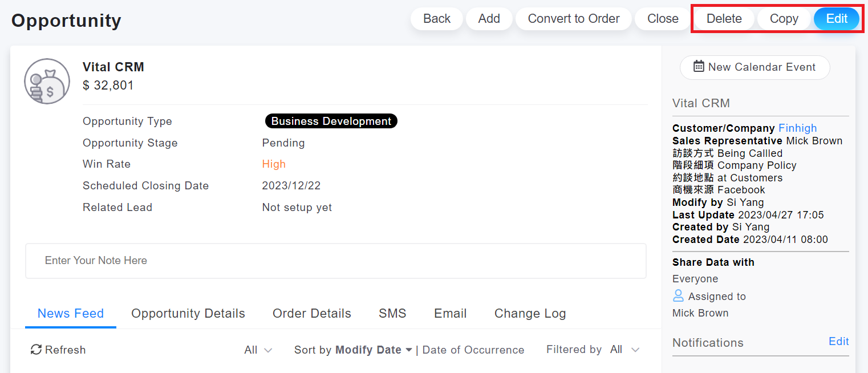Click the opportunity money bag avatar icon
Image resolution: width=868 pixels, height=373 pixels.
(x=47, y=82)
